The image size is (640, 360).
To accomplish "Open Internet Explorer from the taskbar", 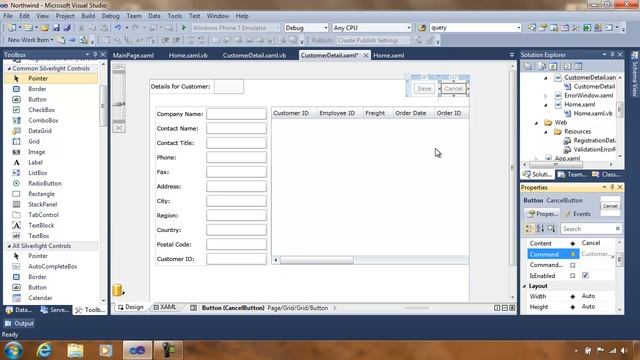I will point(44,350).
